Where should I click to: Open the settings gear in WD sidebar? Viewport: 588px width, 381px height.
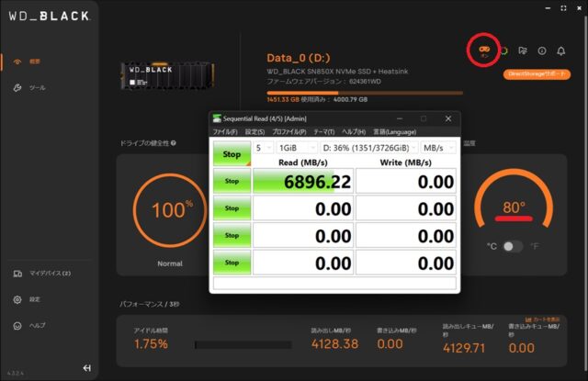[17, 299]
